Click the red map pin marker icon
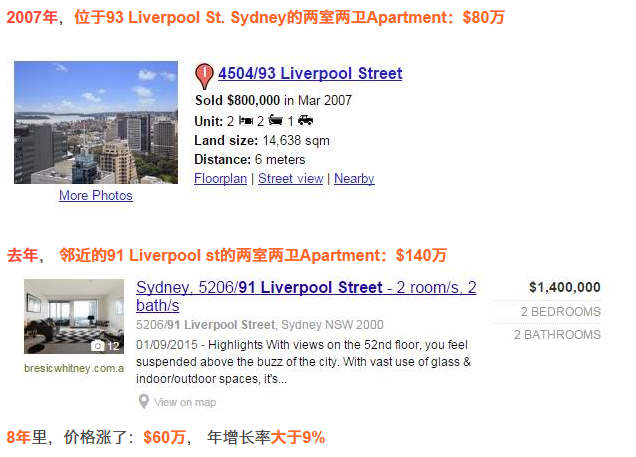 (204, 76)
